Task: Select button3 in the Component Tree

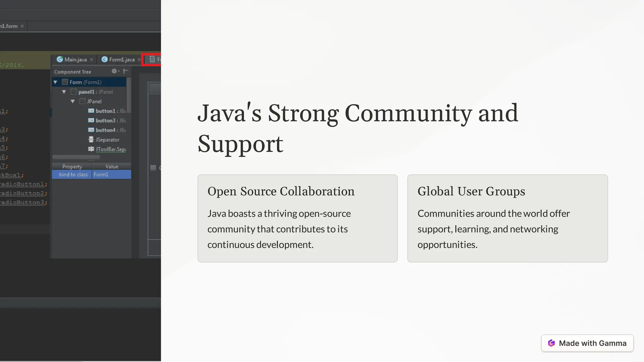Action: [x=89, y=120]
